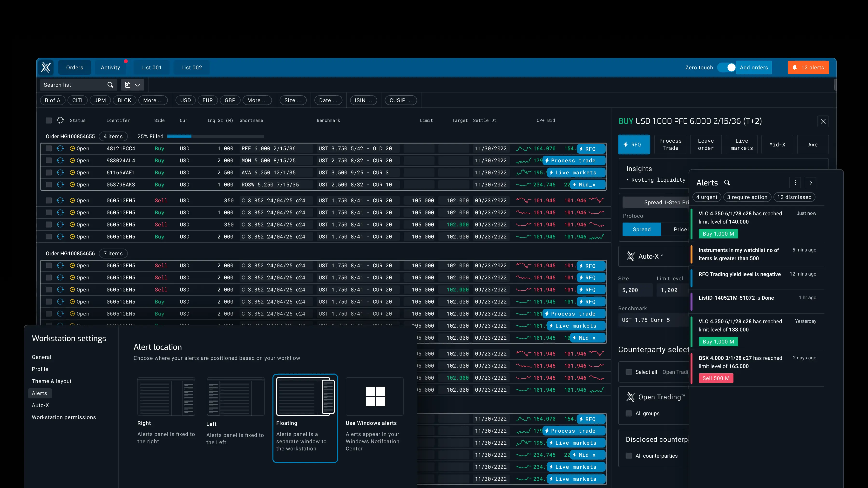Click the 25% Filled progress bar

coord(215,136)
